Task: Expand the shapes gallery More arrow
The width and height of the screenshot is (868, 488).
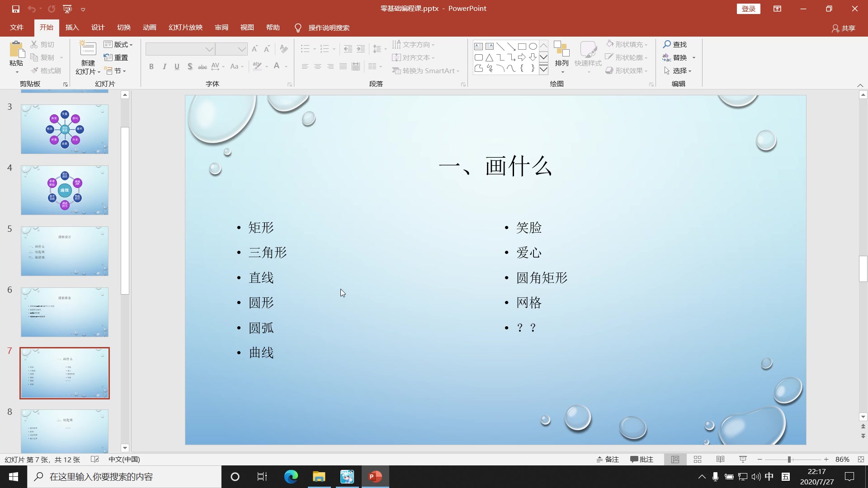Action: 544,69
